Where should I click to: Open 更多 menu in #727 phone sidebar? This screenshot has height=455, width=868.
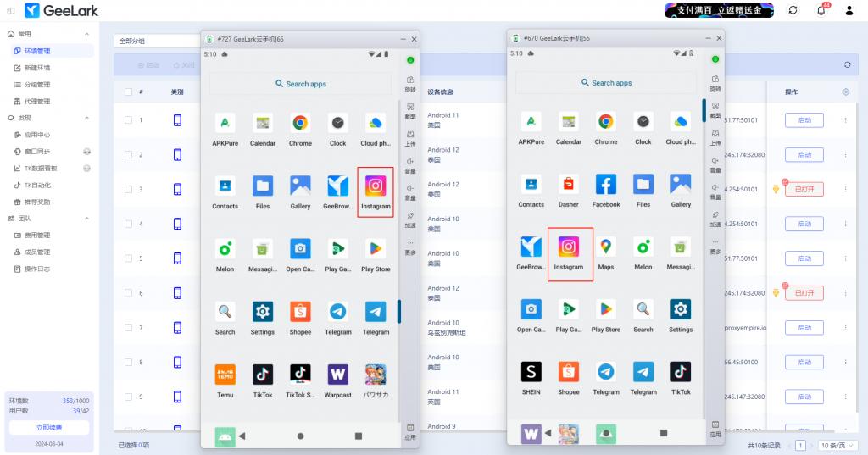[x=410, y=247]
